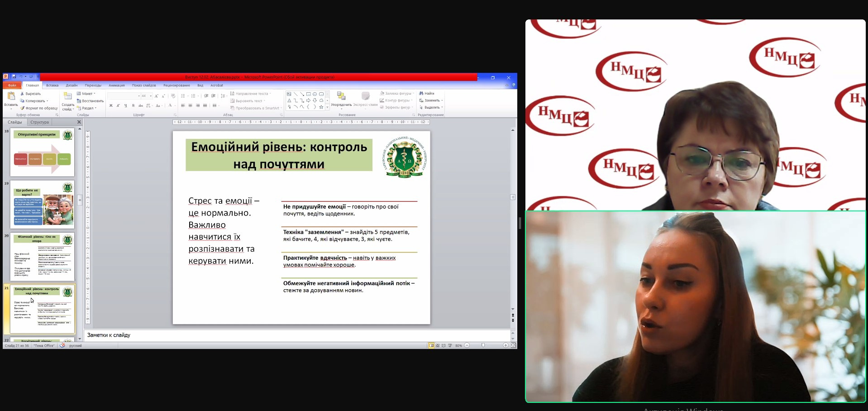Toggle italic (К) formatting

pyautogui.click(x=118, y=105)
